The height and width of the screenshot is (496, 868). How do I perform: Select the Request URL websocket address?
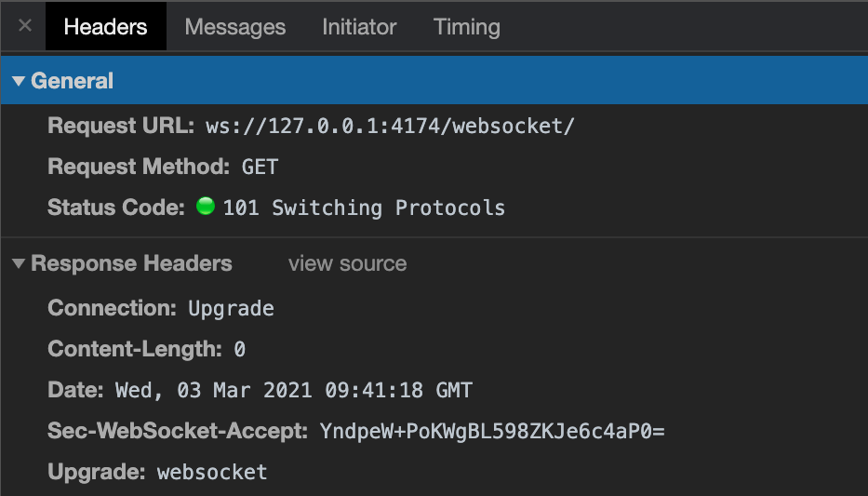(390, 127)
